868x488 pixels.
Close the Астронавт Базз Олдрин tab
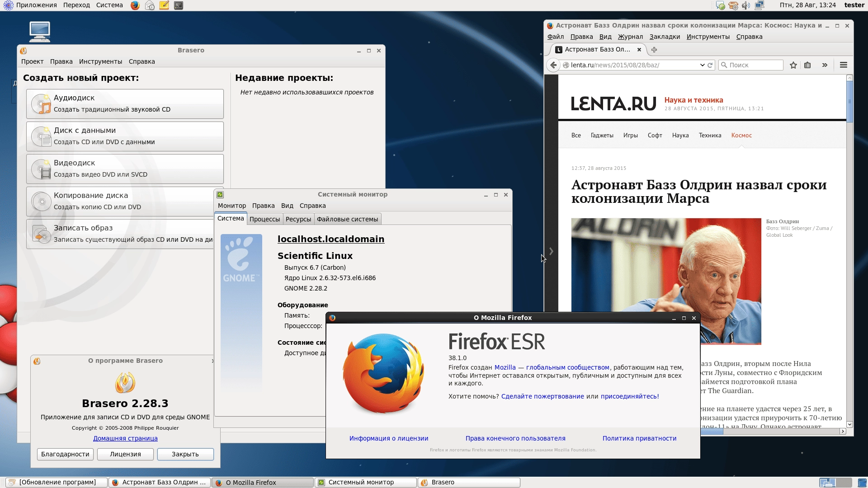click(x=639, y=50)
